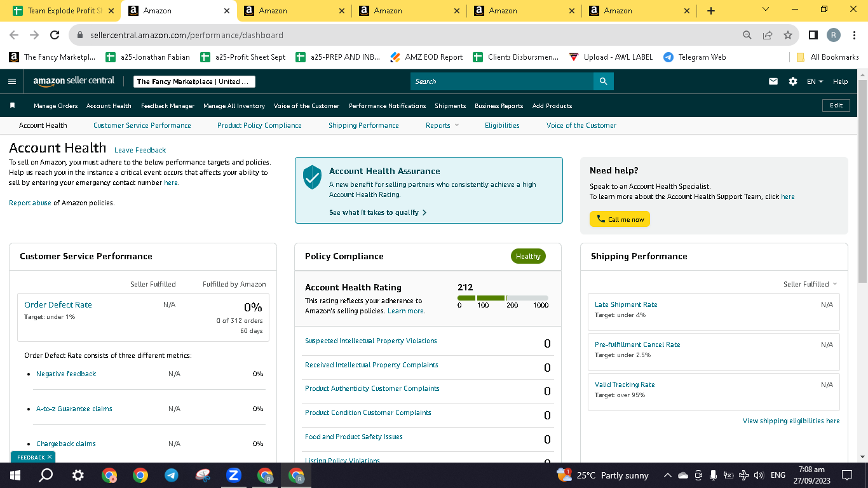
Task: Expand the Reports dropdown menu
Action: (442, 125)
